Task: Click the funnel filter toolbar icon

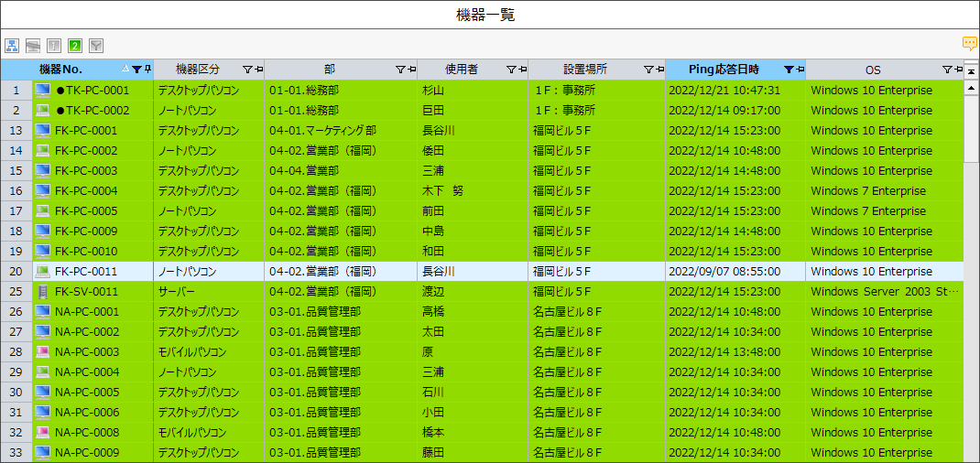Action: coord(96,45)
